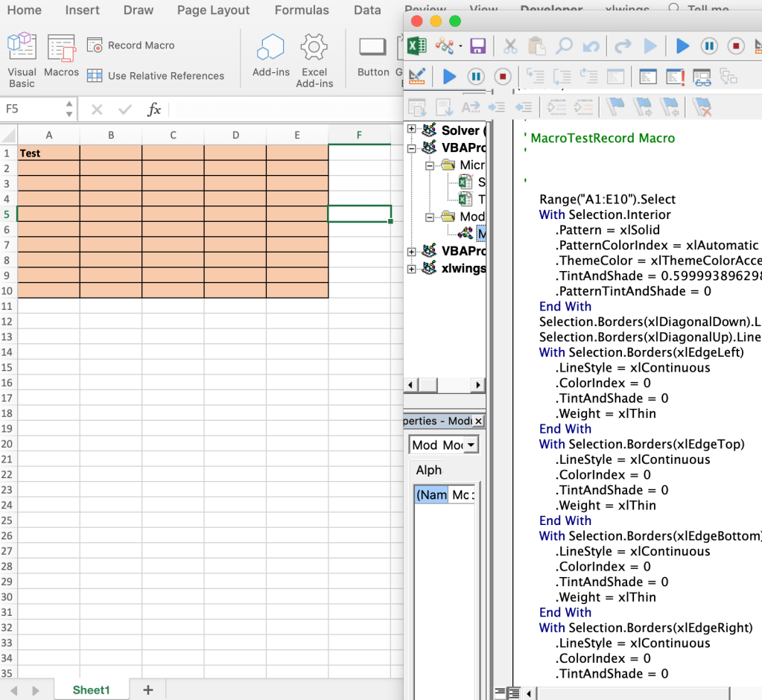
Task: Open the Watch window glasses icon
Action: [702, 77]
